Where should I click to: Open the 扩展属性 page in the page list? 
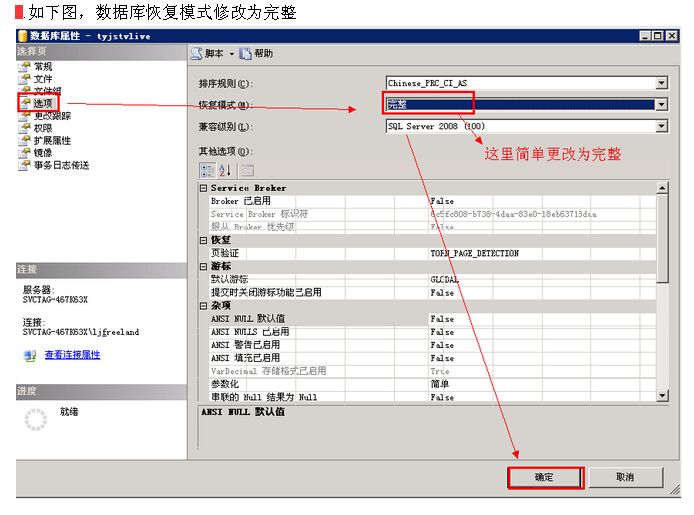52,141
